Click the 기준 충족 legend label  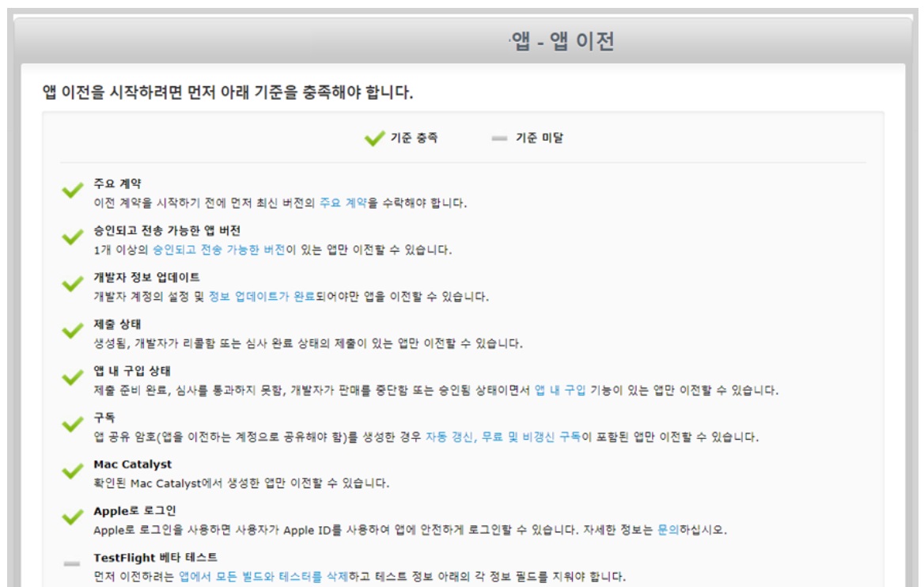click(x=415, y=138)
